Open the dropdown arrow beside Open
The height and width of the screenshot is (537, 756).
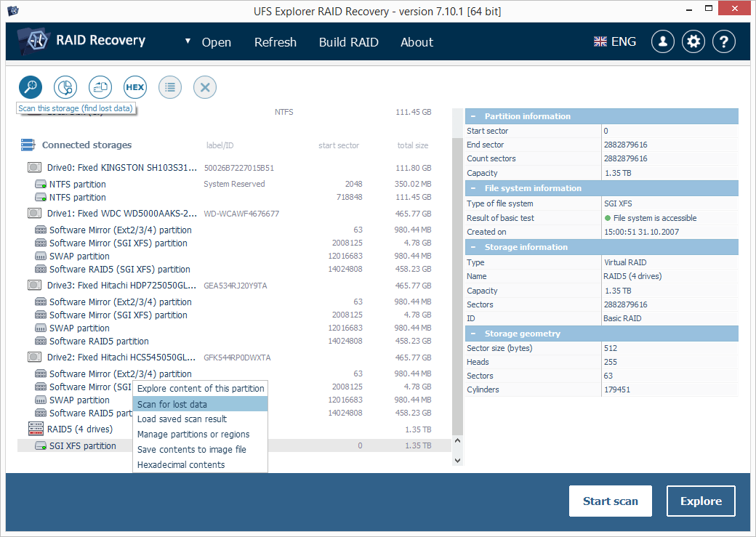click(x=188, y=41)
